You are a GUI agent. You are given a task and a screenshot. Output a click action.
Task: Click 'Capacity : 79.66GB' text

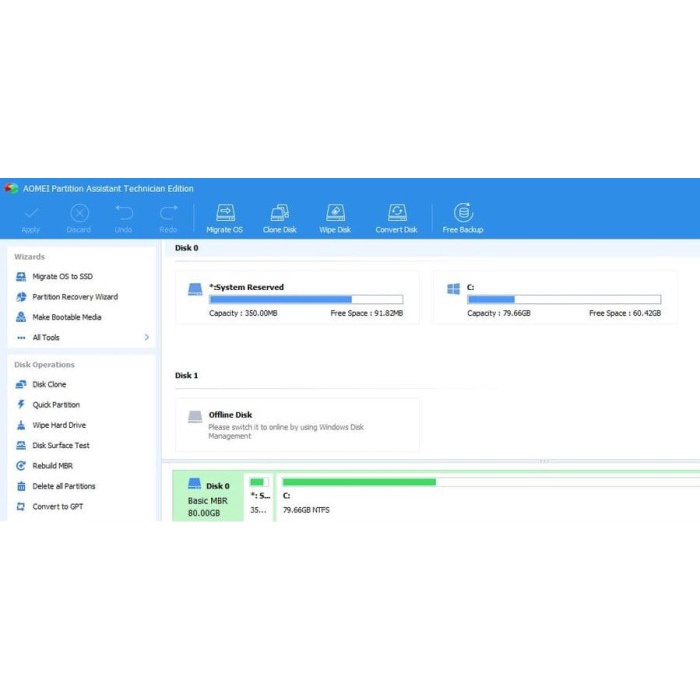pyautogui.click(x=499, y=313)
